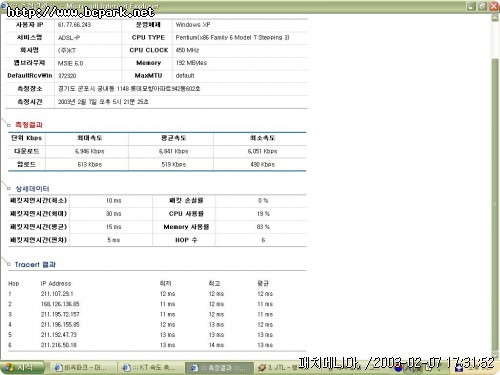Image resolution: width=500 pixels, height=375 pixels.
Task: Click the minimum upload speed 490 Kbps
Action: pyautogui.click(x=263, y=164)
